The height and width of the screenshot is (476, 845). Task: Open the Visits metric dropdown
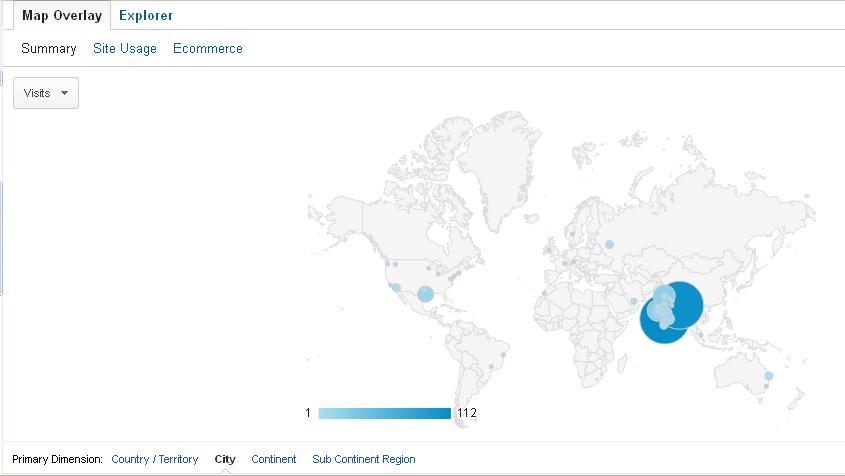pos(46,93)
